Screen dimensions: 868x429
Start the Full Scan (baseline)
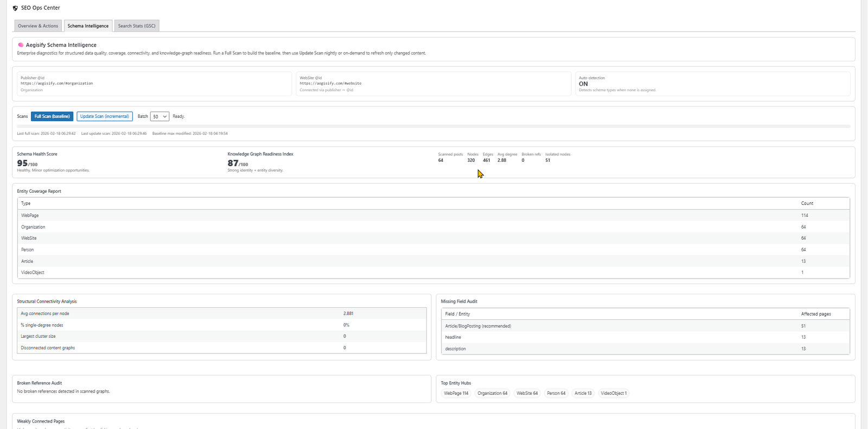pyautogui.click(x=52, y=116)
